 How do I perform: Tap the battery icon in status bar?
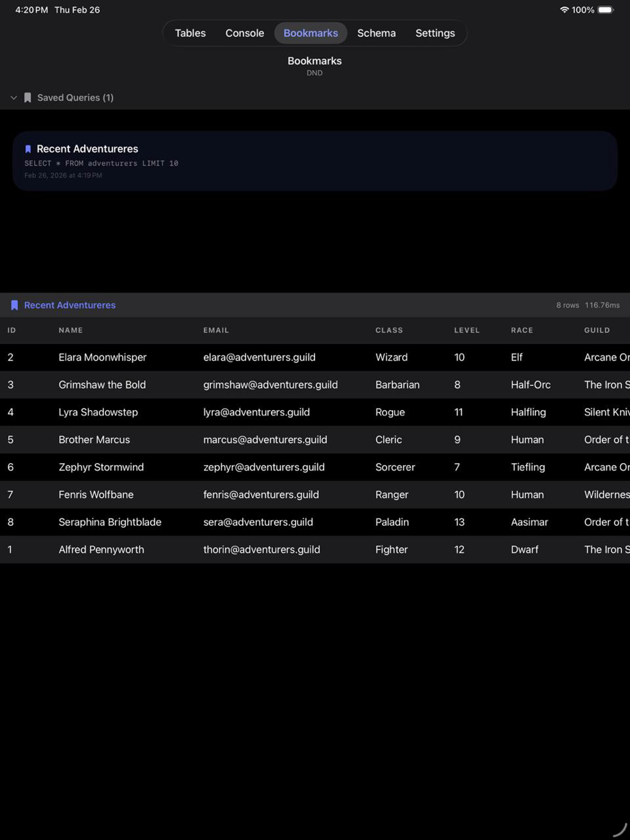(x=606, y=10)
